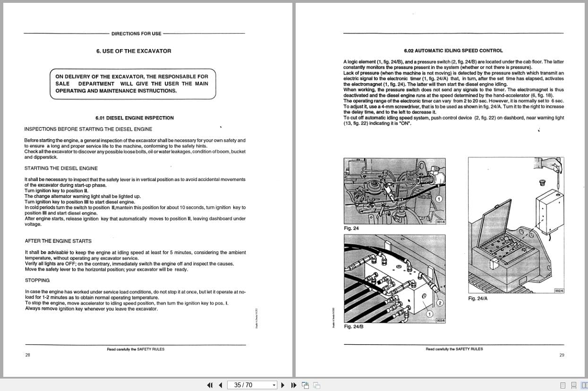The height and width of the screenshot is (391, 588).
Task: Click the previous view icon
Action: coord(305,385)
